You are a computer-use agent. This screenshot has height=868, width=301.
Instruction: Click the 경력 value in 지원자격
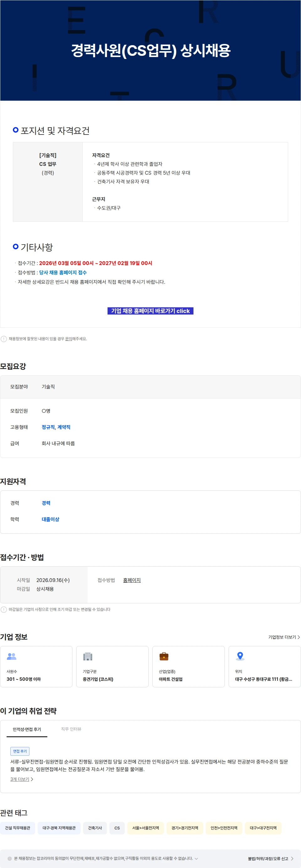coord(46,503)
